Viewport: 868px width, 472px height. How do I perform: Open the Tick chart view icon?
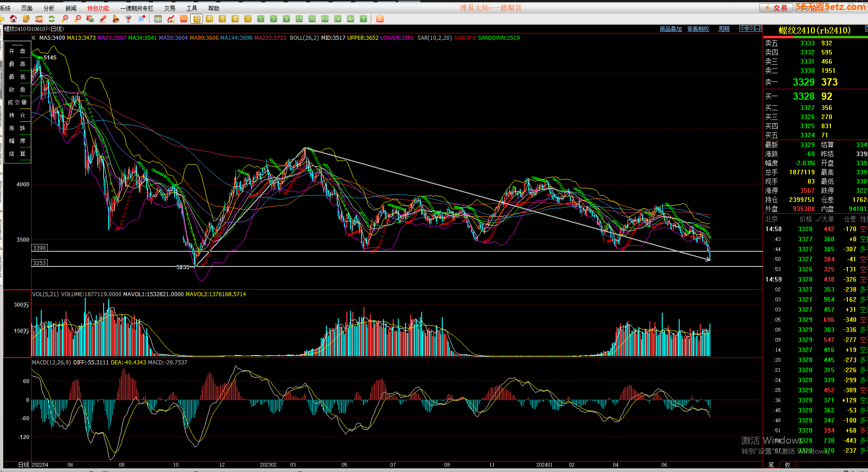[184, 19]
